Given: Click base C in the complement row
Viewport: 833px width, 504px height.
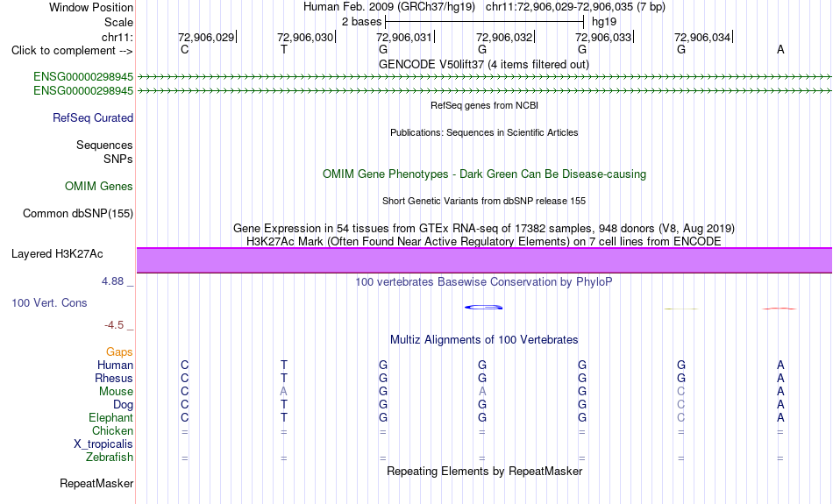Looking at the screenshot, I should tap(184, 49).
